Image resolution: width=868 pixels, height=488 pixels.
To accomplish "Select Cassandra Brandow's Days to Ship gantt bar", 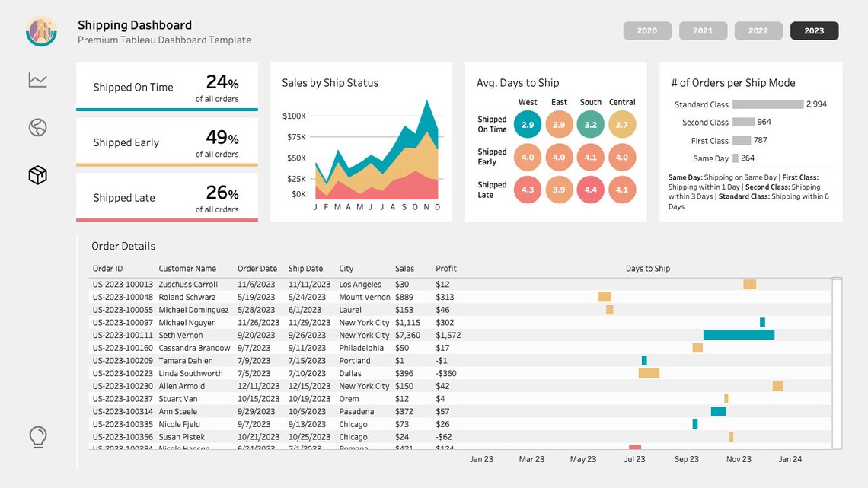I will pos(697,348).
